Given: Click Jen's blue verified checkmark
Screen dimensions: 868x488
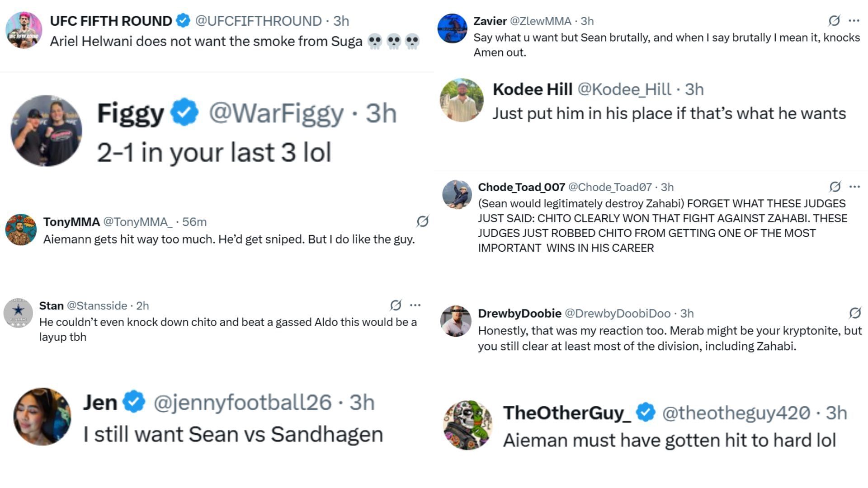Looking at the screenshot, I should pos(134,402).
